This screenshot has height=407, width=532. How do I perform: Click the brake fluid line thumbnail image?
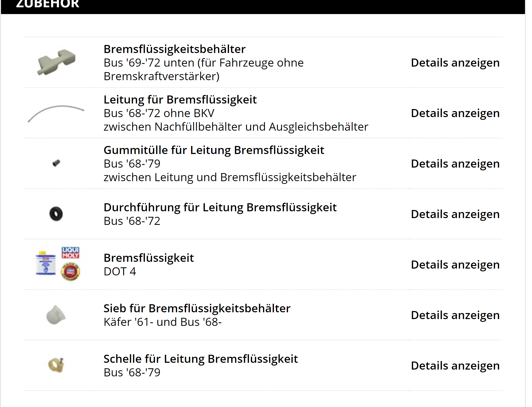56,113
